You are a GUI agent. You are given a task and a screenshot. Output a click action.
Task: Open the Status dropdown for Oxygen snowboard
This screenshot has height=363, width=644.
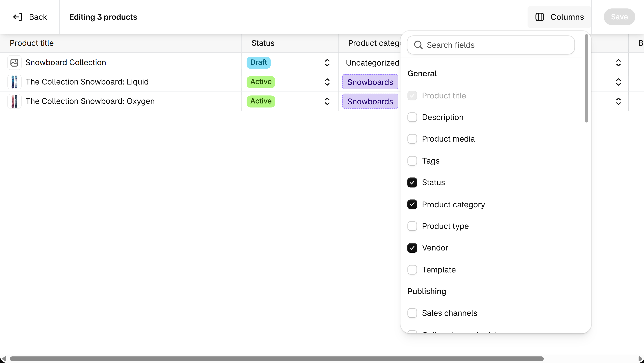tap(327, 101)
